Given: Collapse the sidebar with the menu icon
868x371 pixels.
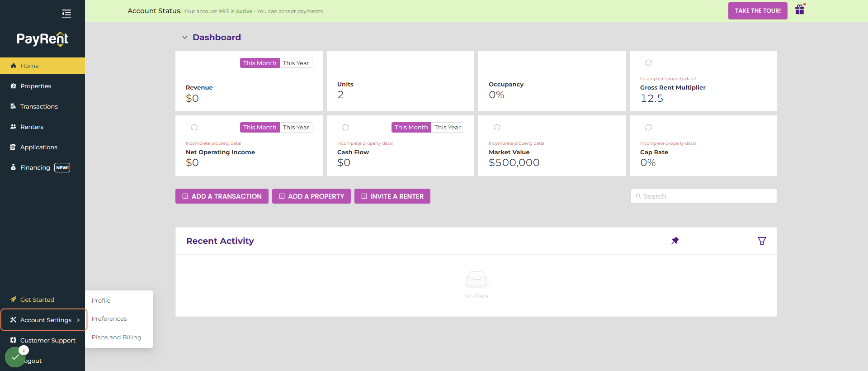Looking at the screenshot, I should [x=66, y=14].
